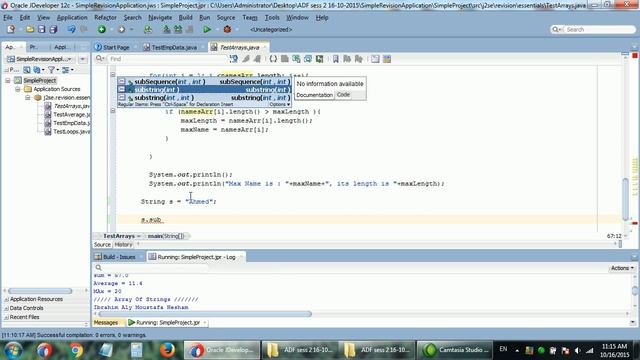Open Firefox from the Windows taskbar
Viewport: 640px width, 360px height.
click(167, 350)
